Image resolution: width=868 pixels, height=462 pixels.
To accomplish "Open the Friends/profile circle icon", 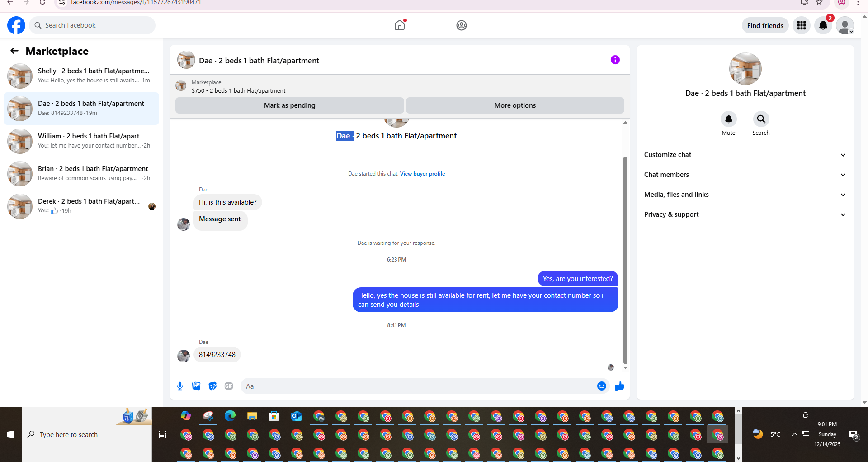I will pos(462,25).
